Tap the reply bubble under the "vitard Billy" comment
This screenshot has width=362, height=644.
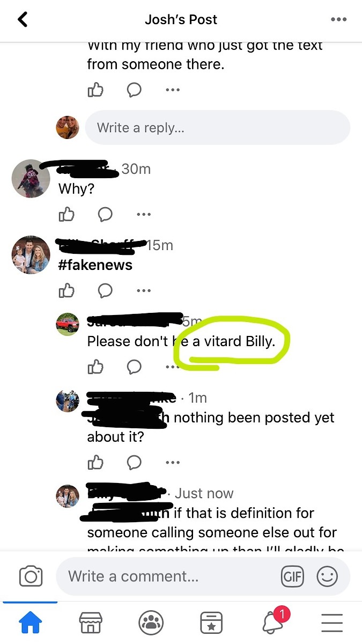[x=134, y=367]
